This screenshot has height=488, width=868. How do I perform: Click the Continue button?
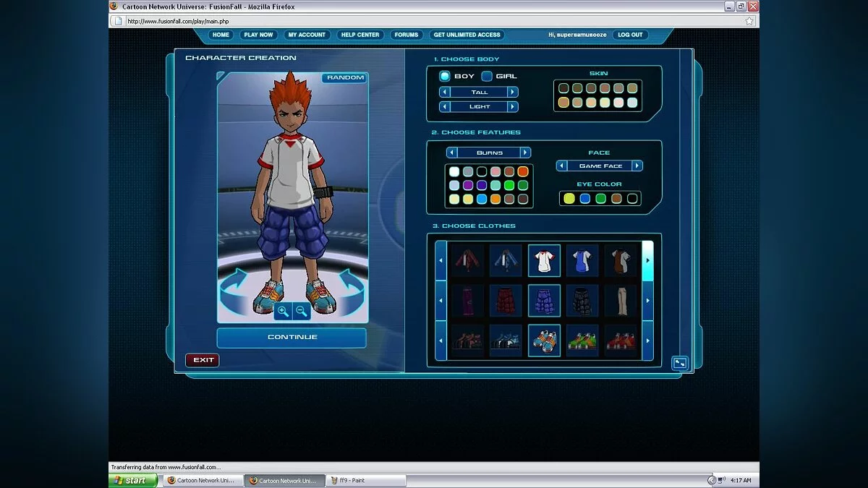292,337
